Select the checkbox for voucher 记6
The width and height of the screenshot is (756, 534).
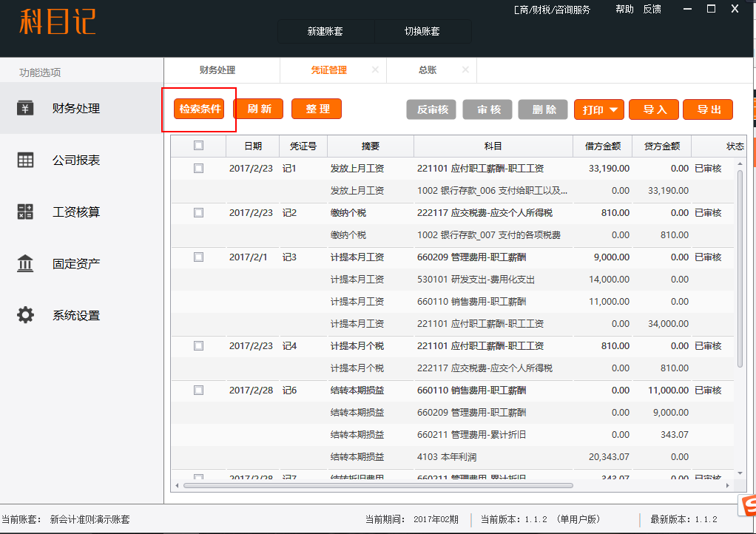coord(198,391)
